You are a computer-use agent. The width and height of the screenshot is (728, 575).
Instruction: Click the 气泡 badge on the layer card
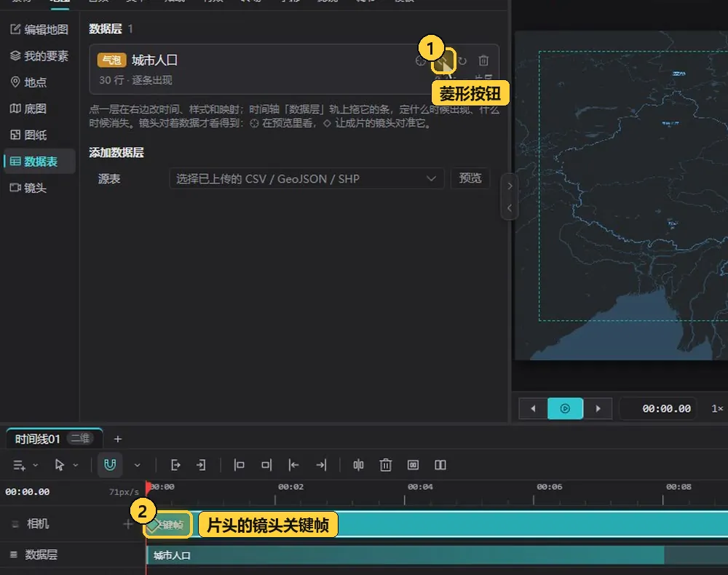[x=111, y=60]
